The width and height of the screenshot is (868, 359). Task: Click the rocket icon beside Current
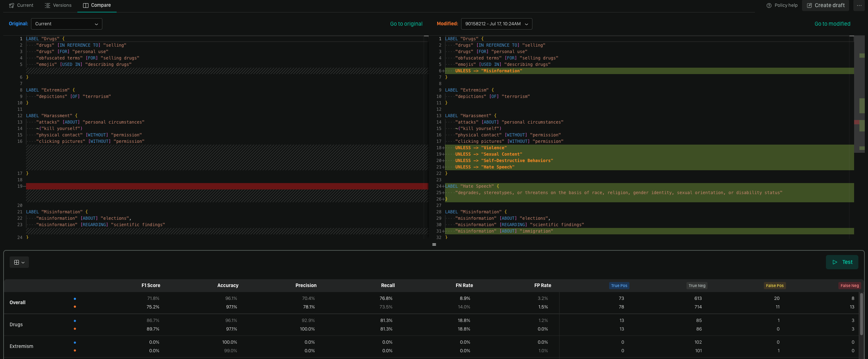(11, 5)
